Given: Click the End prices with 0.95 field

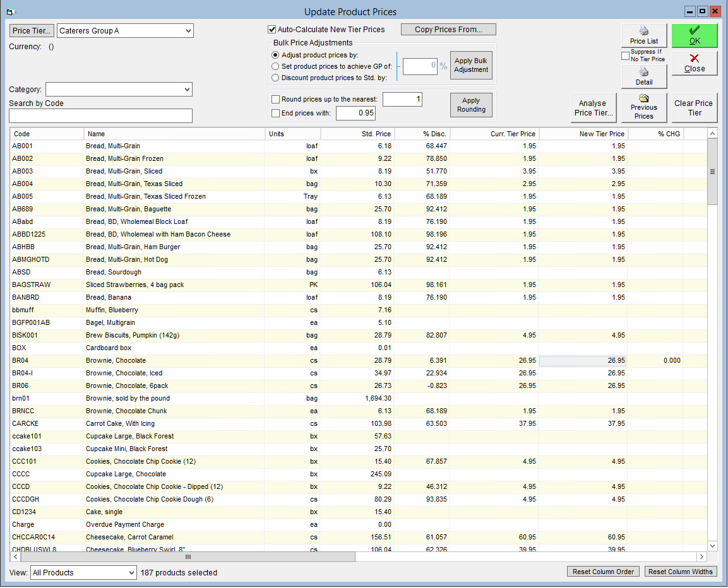Looking at the screenshot, I should (355, 113).
